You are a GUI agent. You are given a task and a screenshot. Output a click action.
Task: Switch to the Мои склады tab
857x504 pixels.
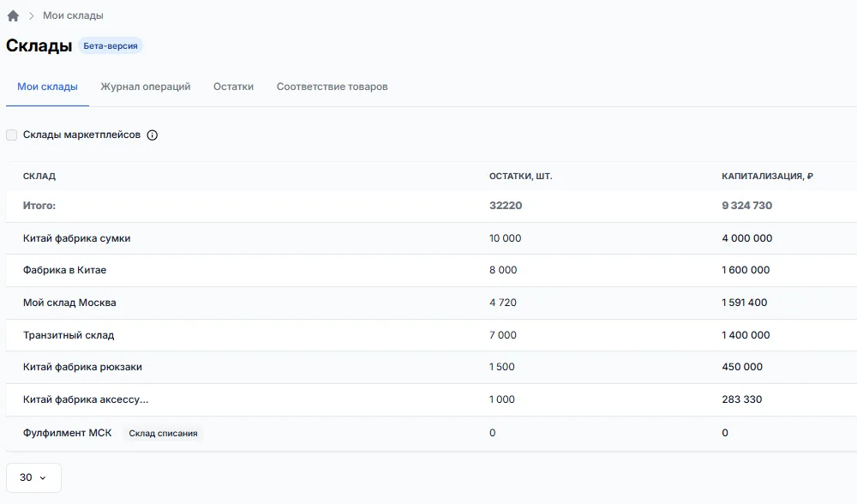click(47, 87)
